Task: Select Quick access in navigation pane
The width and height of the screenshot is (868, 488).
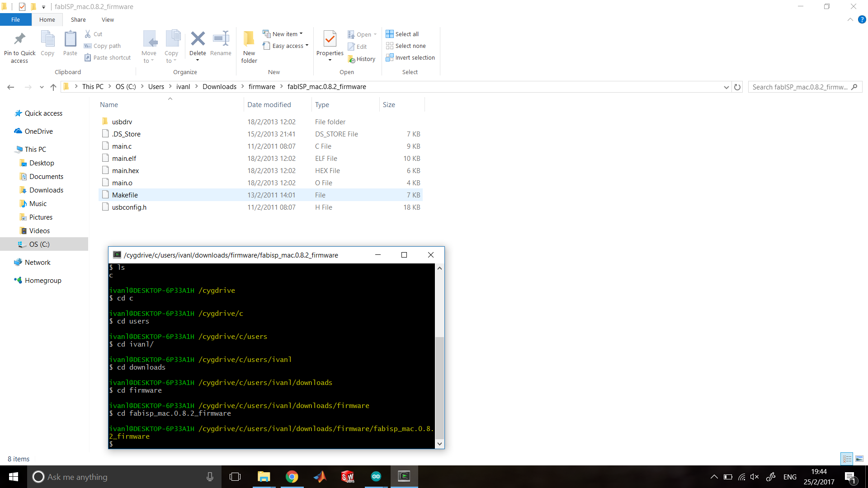Action: 43,113
